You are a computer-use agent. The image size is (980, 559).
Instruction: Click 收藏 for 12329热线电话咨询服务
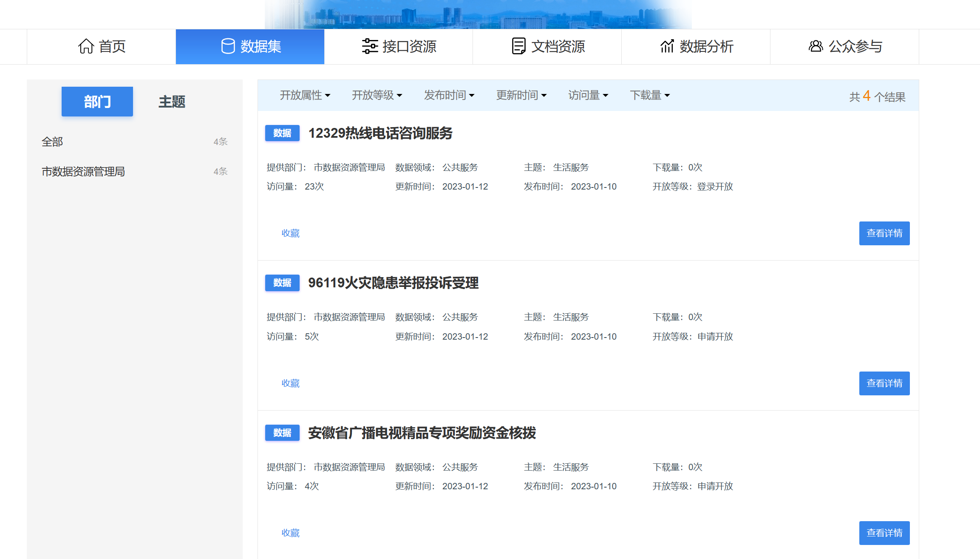point(291,233)
